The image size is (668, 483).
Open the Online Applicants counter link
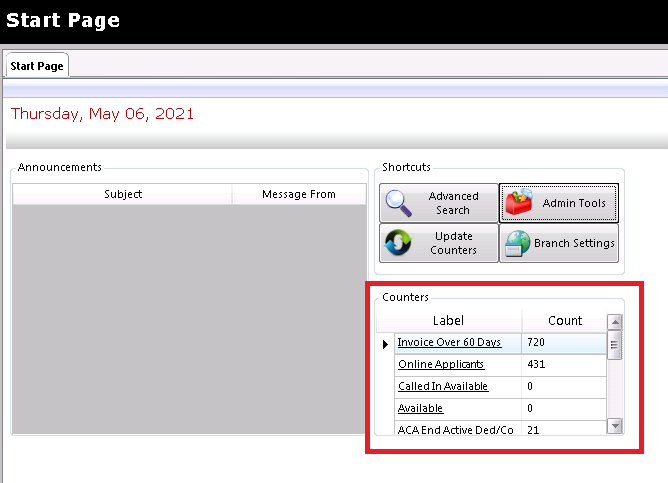(441, 365)
